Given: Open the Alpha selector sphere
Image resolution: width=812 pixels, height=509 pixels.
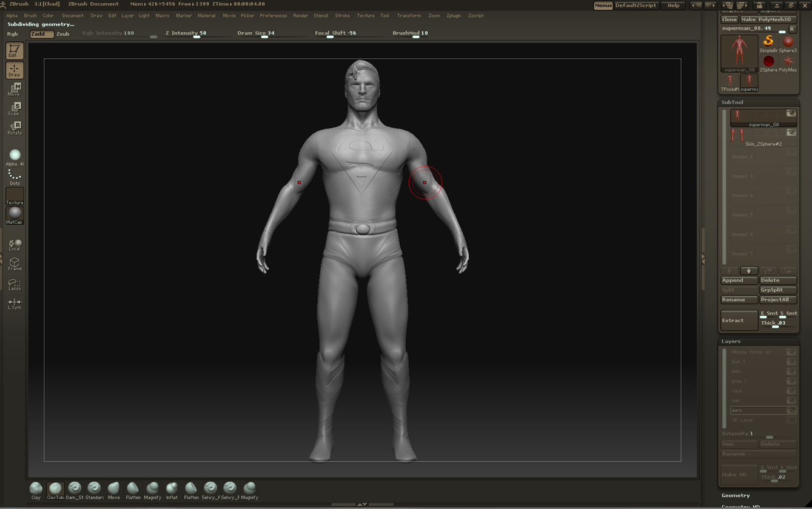Looking at the screenshot, I should tap(15, 157).
